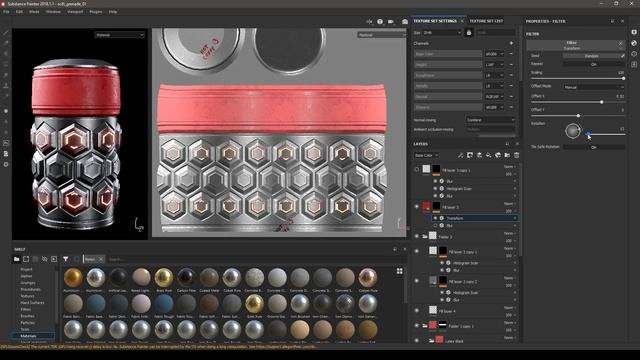Toggle the Repeat On button
Image resolution: width=640 pixels, height=360 pixels.
(x=594, y=64)
